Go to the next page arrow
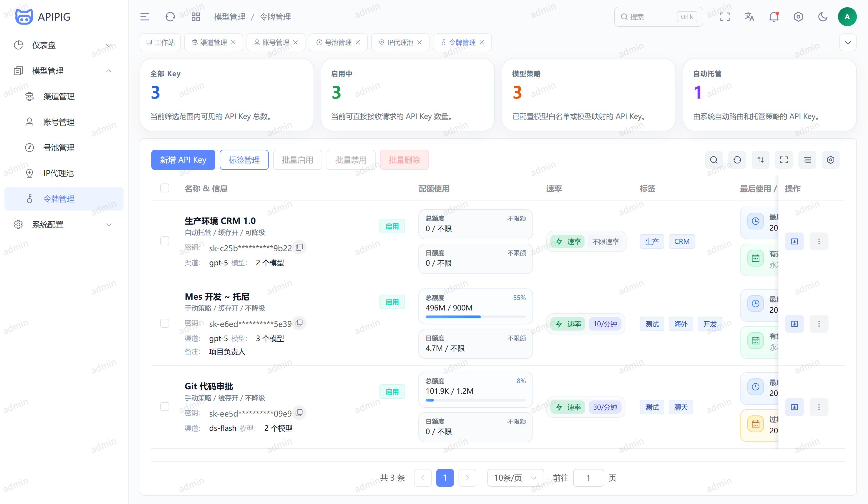 467,478
